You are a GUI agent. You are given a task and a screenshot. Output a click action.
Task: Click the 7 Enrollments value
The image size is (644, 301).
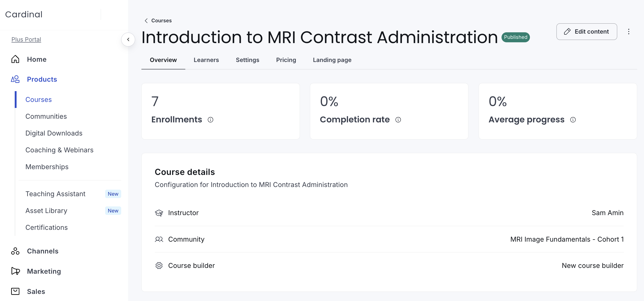[x=155, y=101]
